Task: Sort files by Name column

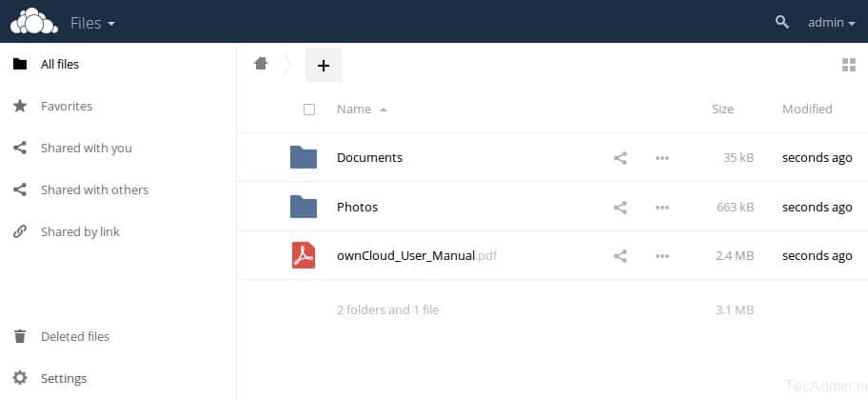Action: (x=354, y=110)
